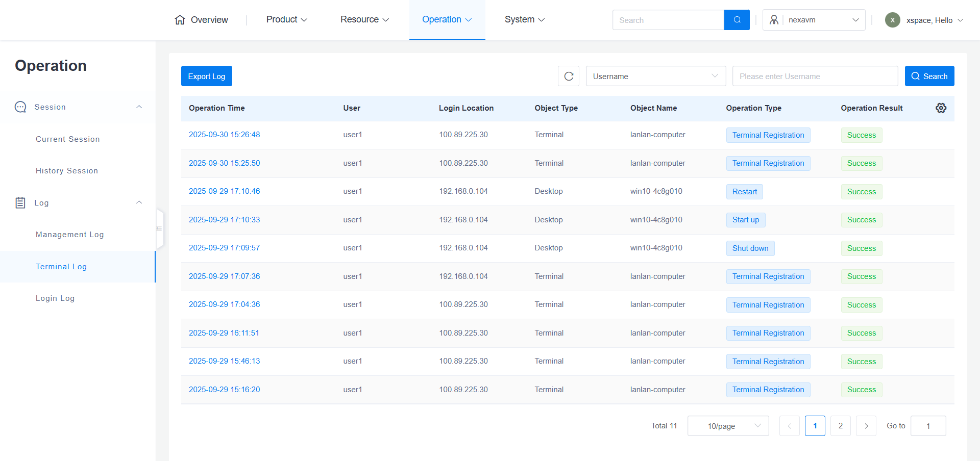Open the Product menu
The image size is (980, 461).
286,20
